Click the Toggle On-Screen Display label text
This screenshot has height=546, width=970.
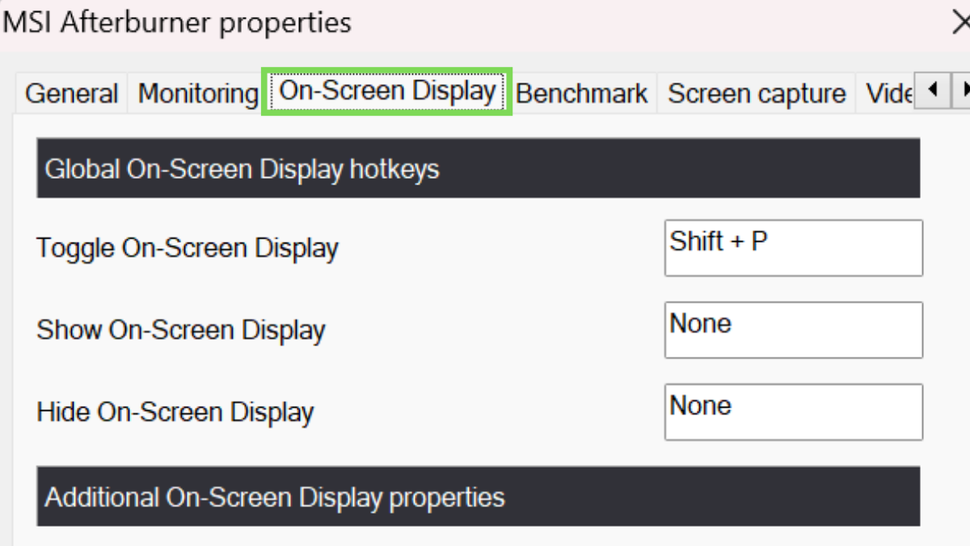(187, 248)
